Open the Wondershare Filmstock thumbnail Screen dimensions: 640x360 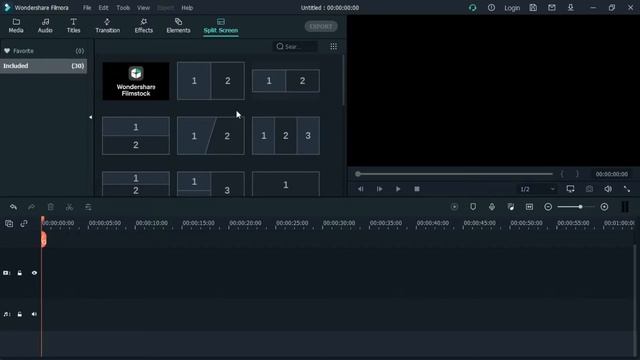pos(136,81)
